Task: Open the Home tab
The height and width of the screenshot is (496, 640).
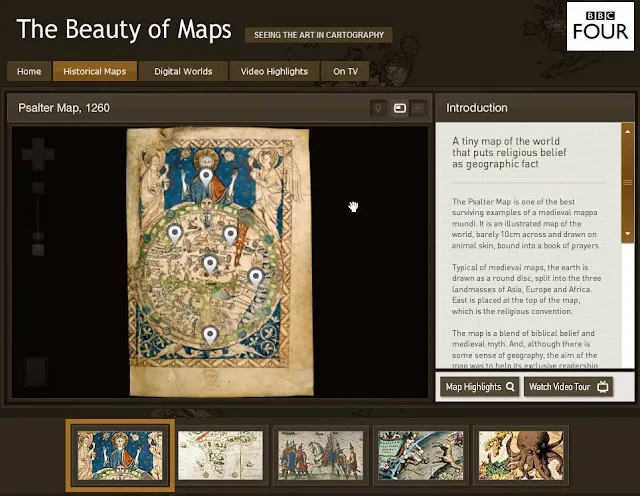Action: 29,71
